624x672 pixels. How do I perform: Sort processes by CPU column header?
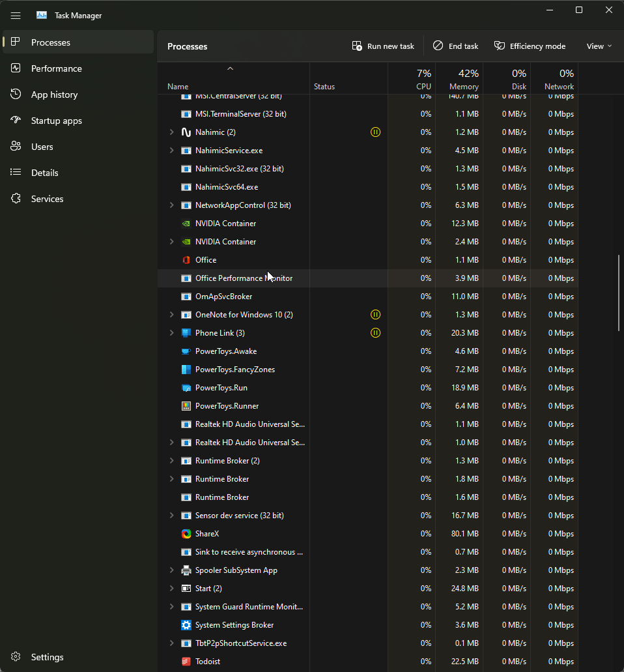click(x=412, y=80)
